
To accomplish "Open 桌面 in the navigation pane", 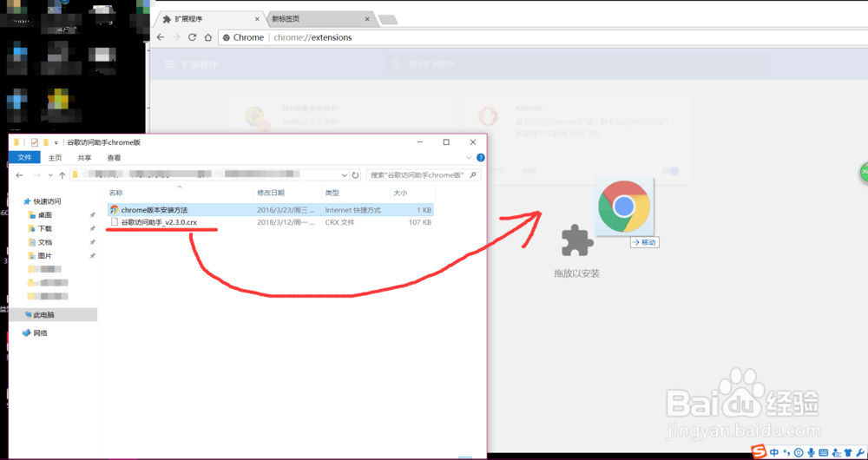I will pos(45,214).
